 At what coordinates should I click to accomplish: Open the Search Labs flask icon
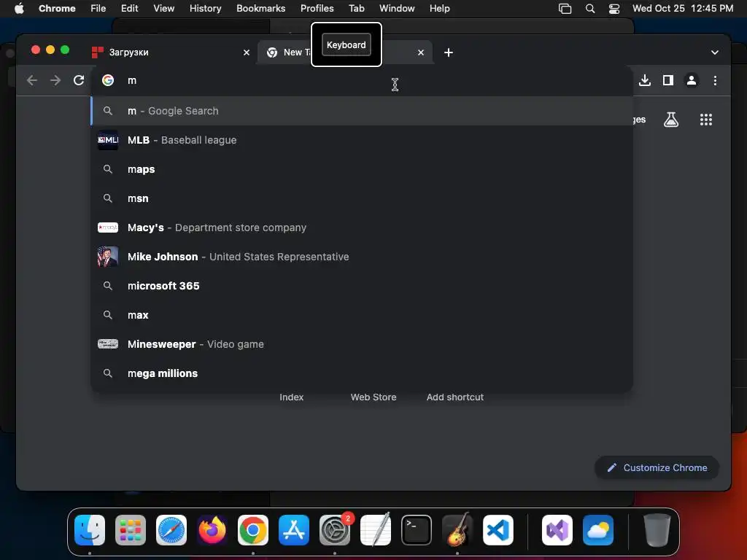pos(671,120)
